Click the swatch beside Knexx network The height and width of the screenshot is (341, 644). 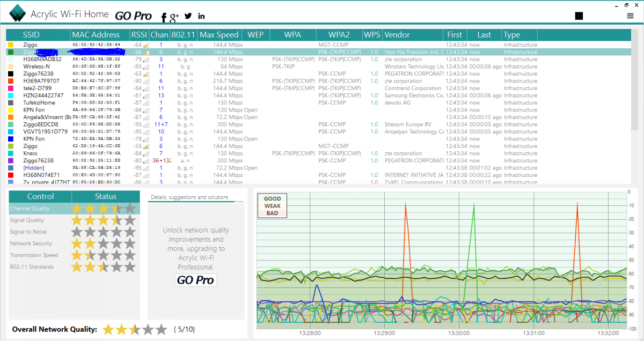coord(11,153)
